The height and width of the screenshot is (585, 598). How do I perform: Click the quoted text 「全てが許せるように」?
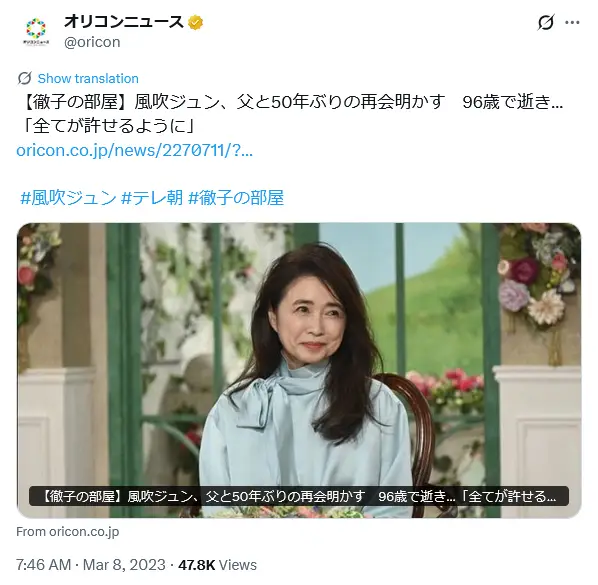(107, 126)
